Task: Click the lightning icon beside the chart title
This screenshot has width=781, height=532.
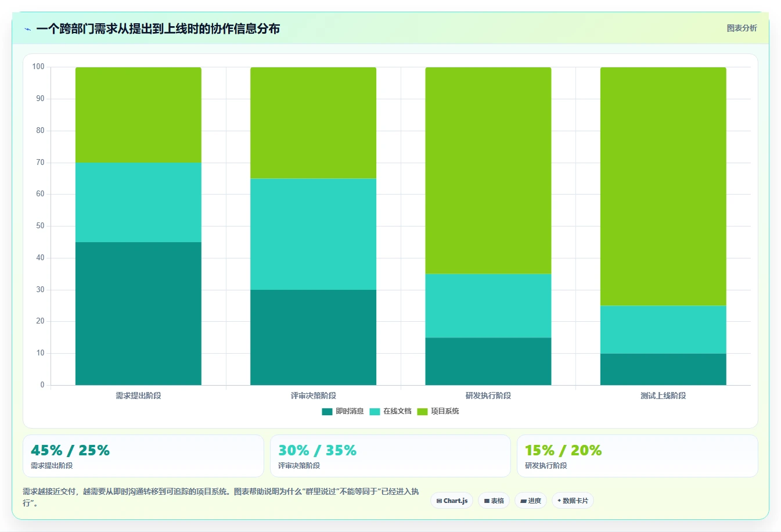Action: [x=27, y=29]
